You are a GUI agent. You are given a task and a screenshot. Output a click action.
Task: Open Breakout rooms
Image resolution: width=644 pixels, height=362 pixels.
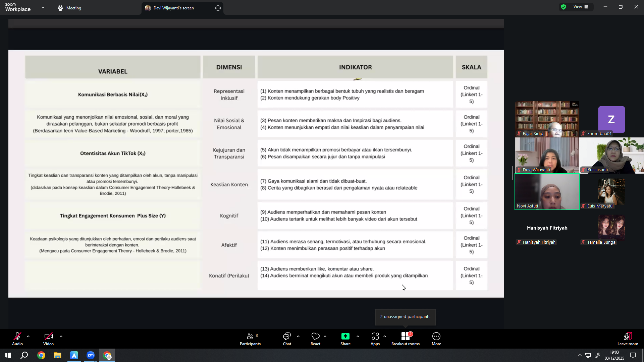[406, 339]
